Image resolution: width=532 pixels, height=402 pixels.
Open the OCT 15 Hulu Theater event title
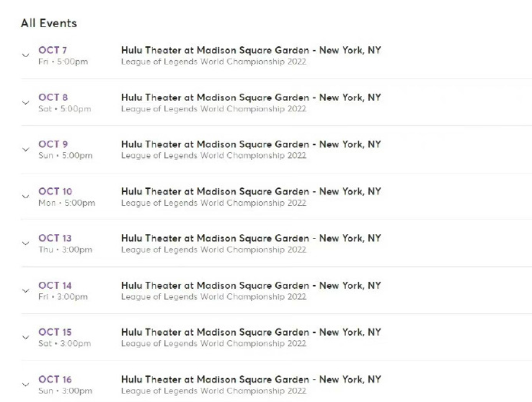point(251,332)
